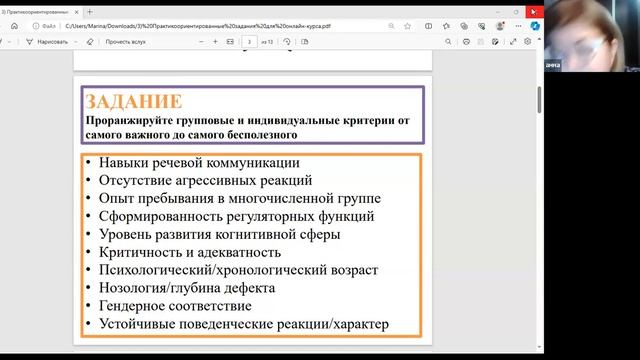Zoom in PDF with plus button
Viewport: 640px width, 360px height.
(x=216, y=42)
